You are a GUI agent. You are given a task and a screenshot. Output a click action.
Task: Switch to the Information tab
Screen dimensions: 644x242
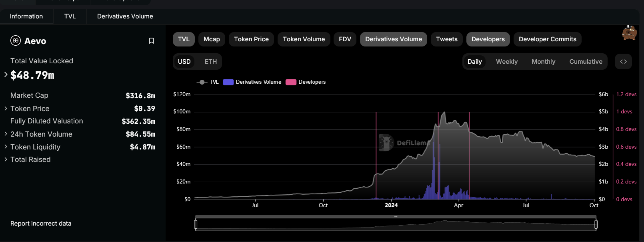point(26,16)
